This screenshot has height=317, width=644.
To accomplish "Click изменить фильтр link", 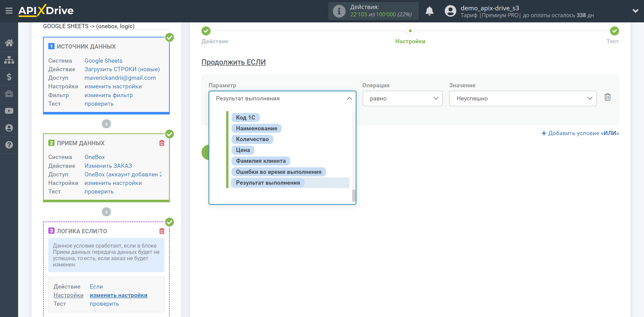I will (108, 95).
